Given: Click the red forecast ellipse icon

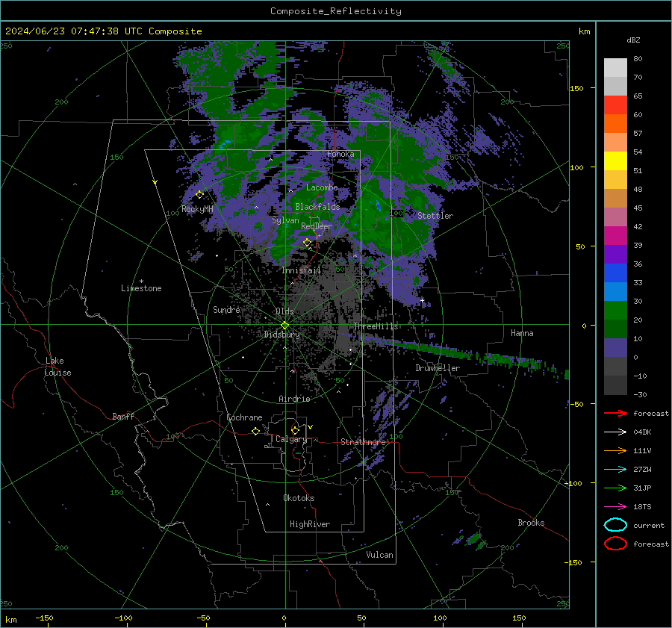Looking at the screenshot, I should pos(615,544).
